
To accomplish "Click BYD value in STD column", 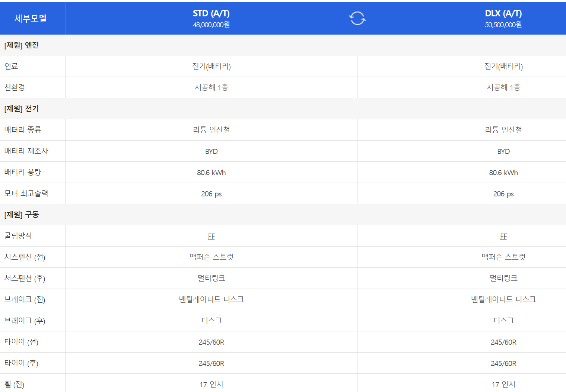I will [x=212, y=151].
